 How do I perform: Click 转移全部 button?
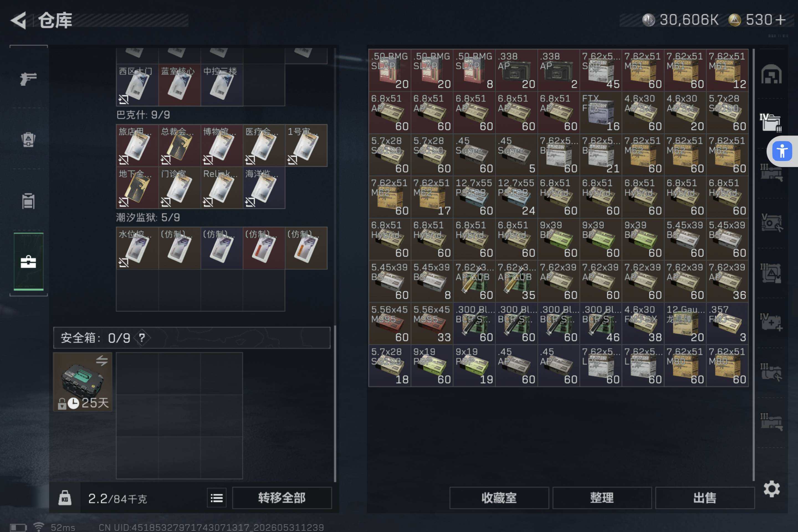[x=282, y=498]
